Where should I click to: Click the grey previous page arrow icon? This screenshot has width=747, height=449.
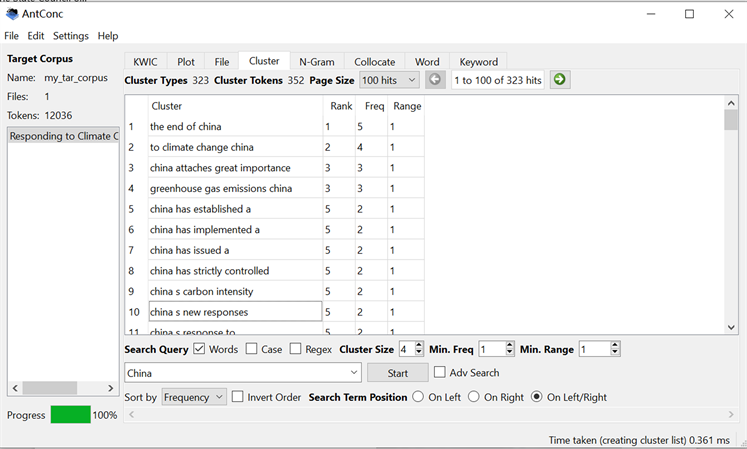(x=435, y=80)
